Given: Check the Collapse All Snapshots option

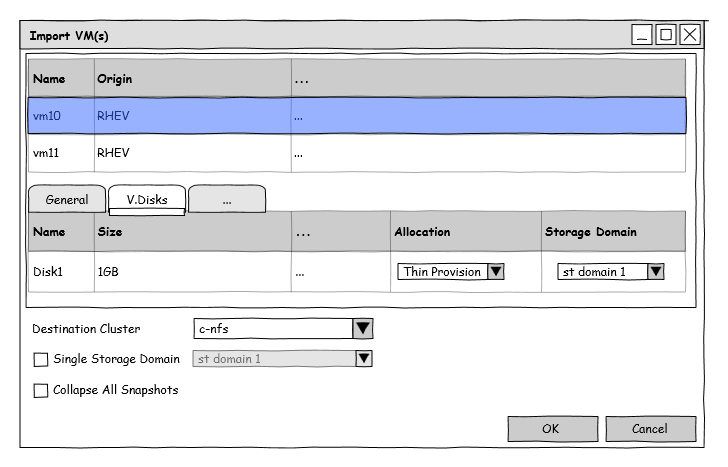Looking at the screenshot, I should (41, 391).
